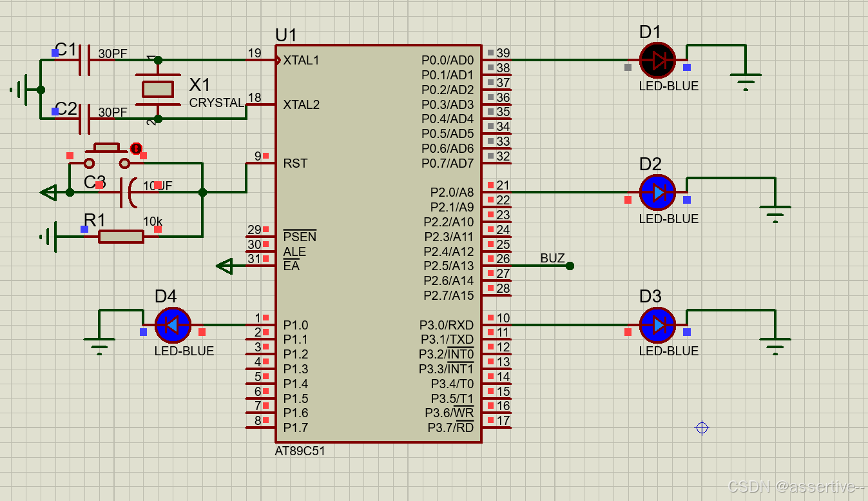Click the ALE pin label
868x501 pixels.
coord(294,251)
